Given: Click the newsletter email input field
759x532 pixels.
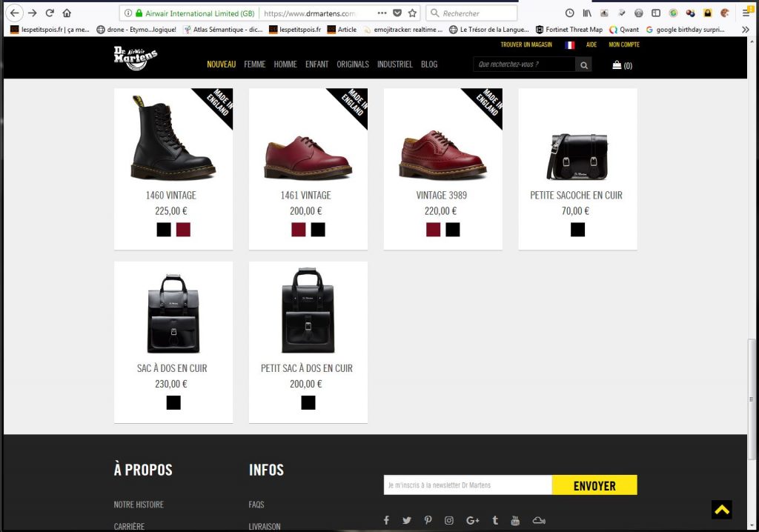Looking at the screenshot, I should pos(468,485).
